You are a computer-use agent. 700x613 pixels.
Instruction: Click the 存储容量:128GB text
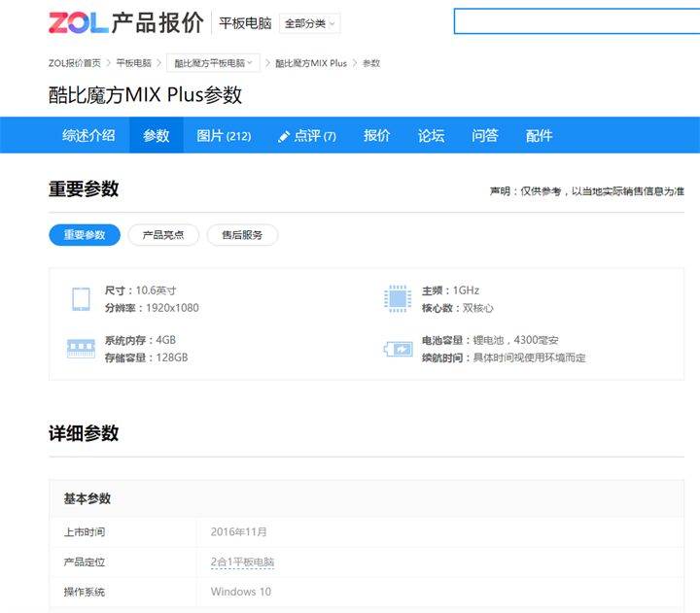pyautogui.click(x=147, y=358)
